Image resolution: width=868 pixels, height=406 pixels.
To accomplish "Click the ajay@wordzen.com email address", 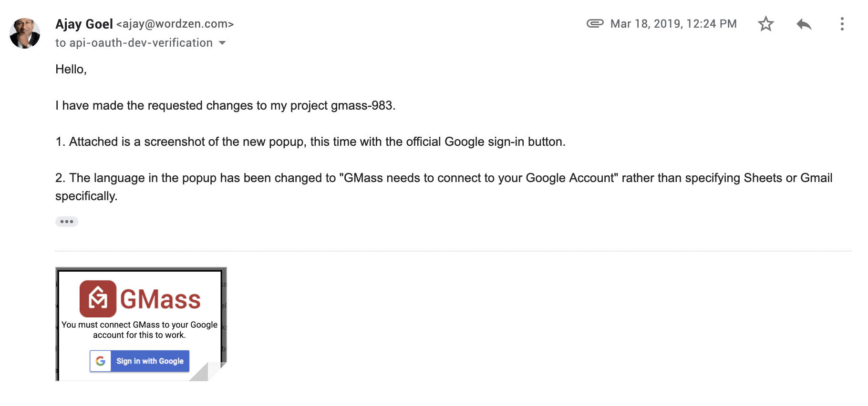I will click(x=175, y=24).
